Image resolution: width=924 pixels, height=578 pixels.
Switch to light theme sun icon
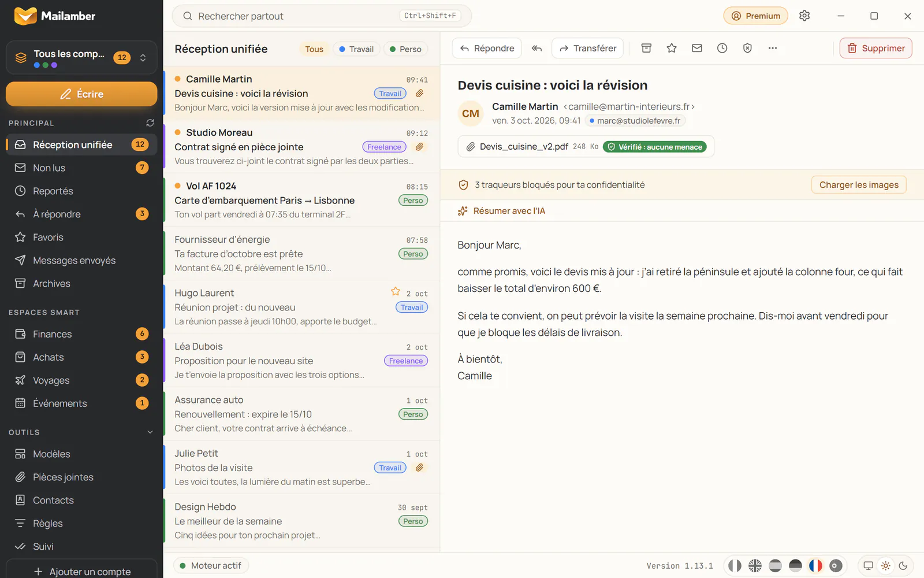[886, 566]
